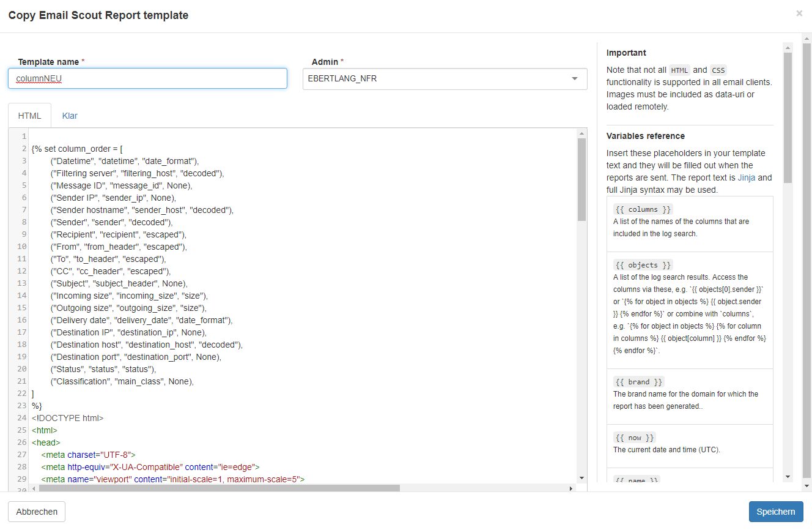This screenshot has height=530, width=812.
Task: Click code editor scroll up arrow
Action: point(581,133)
